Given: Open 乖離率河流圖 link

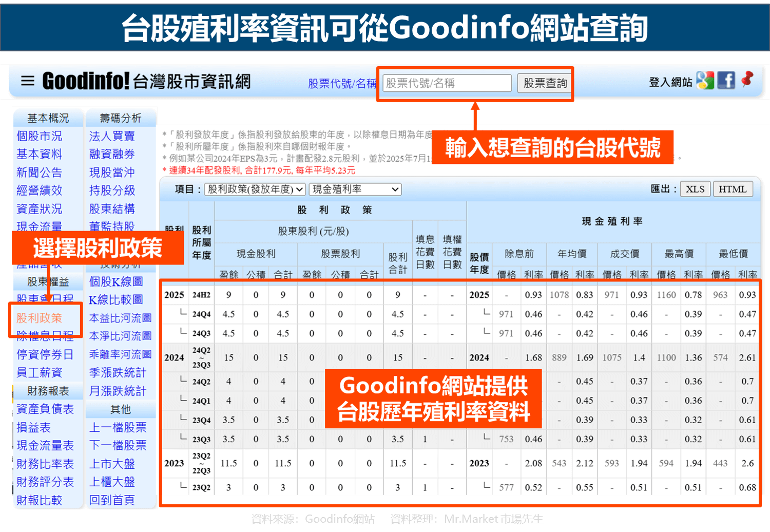Looking at the screenshot, I should [x=120, y=354].
